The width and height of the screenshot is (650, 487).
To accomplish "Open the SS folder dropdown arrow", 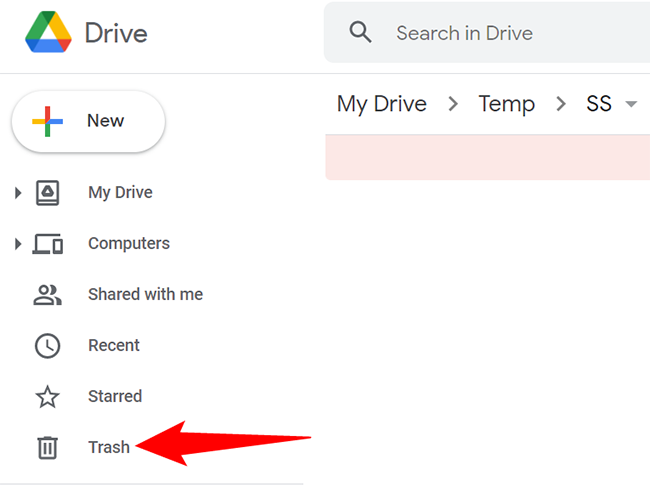I will (631, 105).
